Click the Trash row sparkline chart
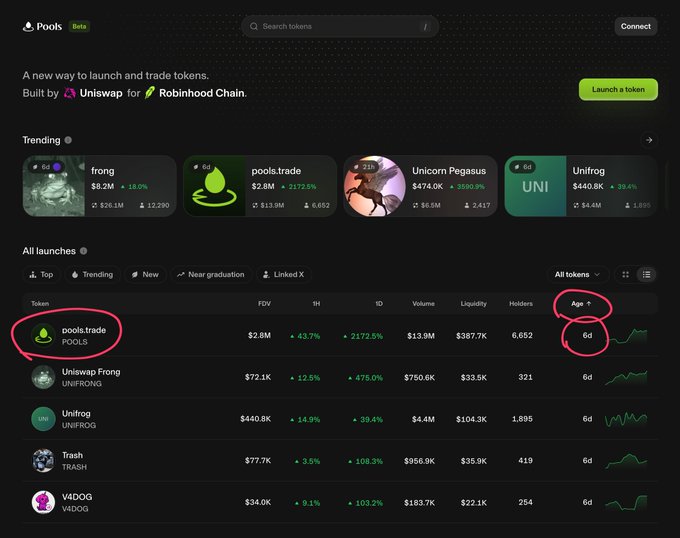680x538 pixels. tap(626, 461)
